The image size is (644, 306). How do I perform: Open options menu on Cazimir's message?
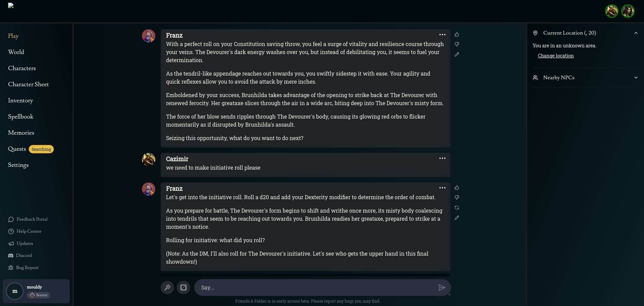coord(442,158)
